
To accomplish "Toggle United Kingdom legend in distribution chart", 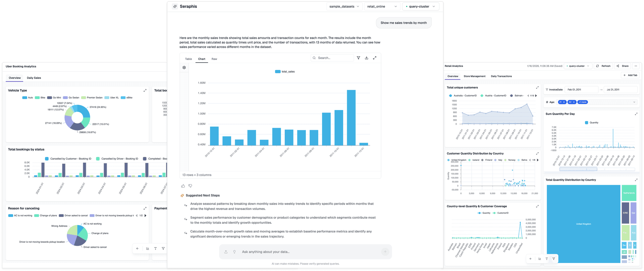I will 457,160.
